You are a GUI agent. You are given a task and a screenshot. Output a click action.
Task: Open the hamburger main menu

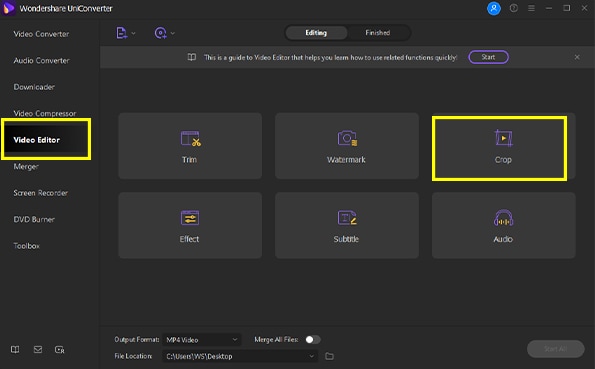coord(531,8)
